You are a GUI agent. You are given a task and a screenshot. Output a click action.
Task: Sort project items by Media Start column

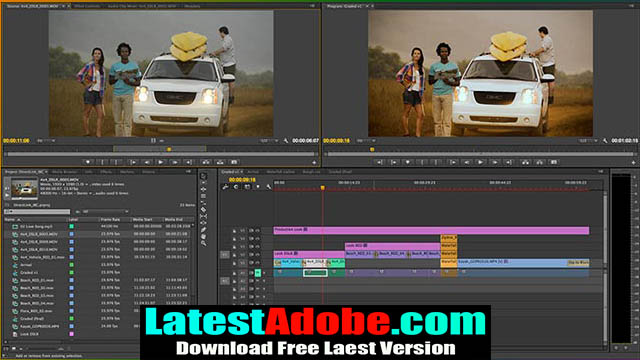pos(142,220)
